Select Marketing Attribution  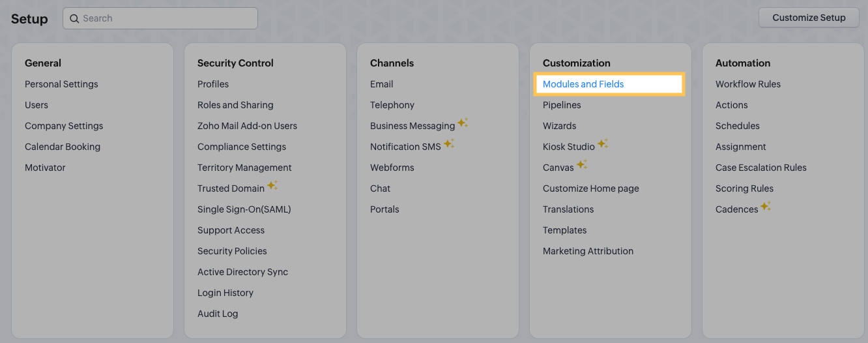(x=588, y=251)
